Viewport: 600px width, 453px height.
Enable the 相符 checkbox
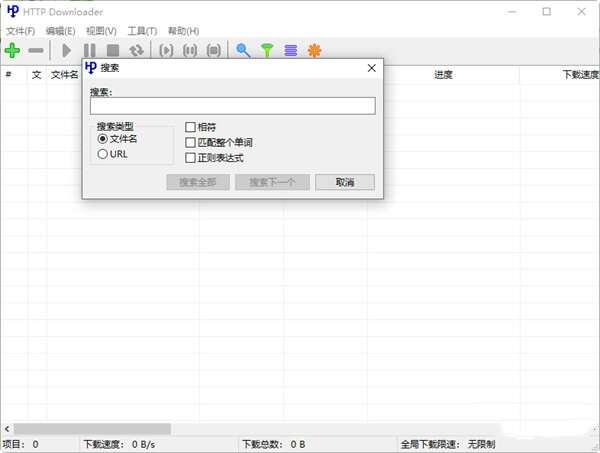point(190,127)
